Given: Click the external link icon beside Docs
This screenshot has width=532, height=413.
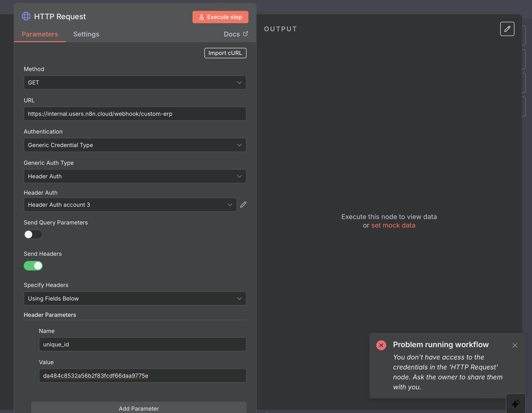Looking at the screenshot, I should [246, 34].
